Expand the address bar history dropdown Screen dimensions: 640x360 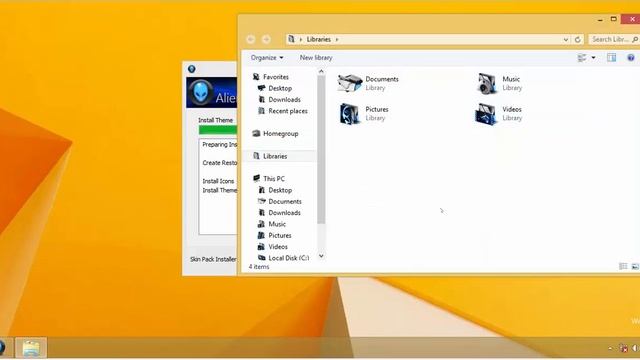(566, 40)
